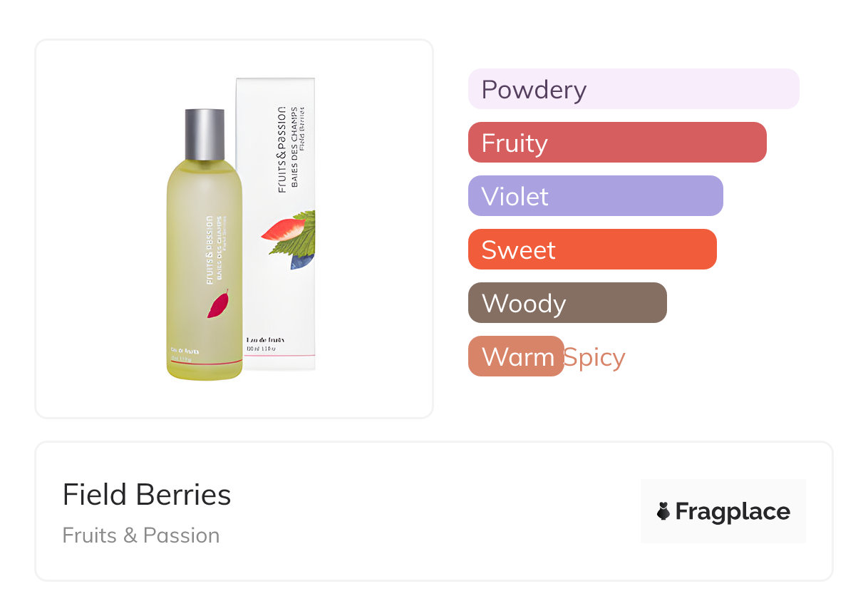868x616 pixels.
Task: Click the red leaf on the bottle
Action: point(218,304)
